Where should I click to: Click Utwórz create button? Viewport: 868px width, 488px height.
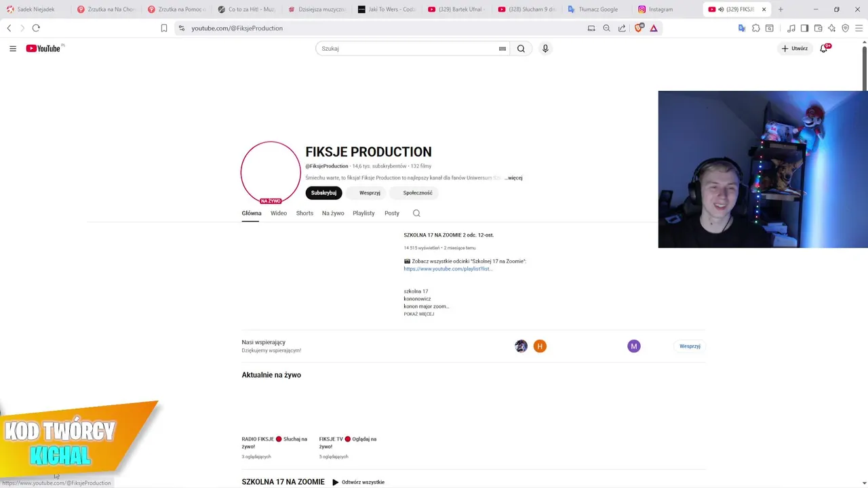(x=794, y=48)
